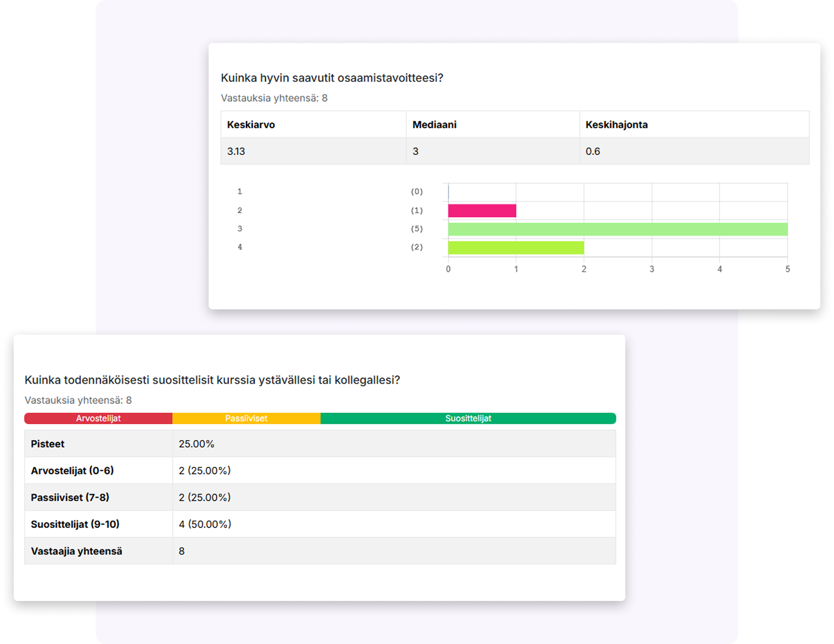
Task: Click the 0.6 standard deviation cell
Action: coord(592,151)
